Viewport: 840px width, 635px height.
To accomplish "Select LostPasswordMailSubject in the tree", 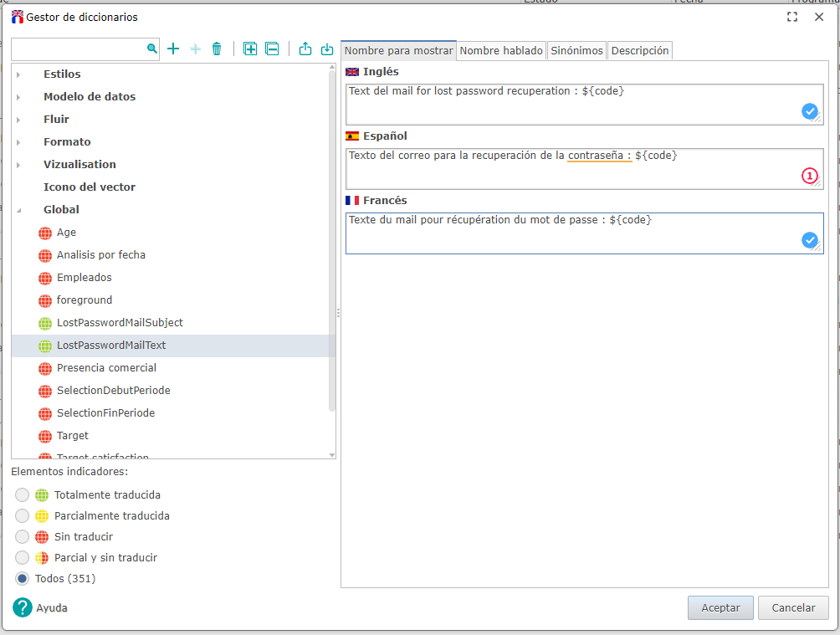I will [120, 323].
